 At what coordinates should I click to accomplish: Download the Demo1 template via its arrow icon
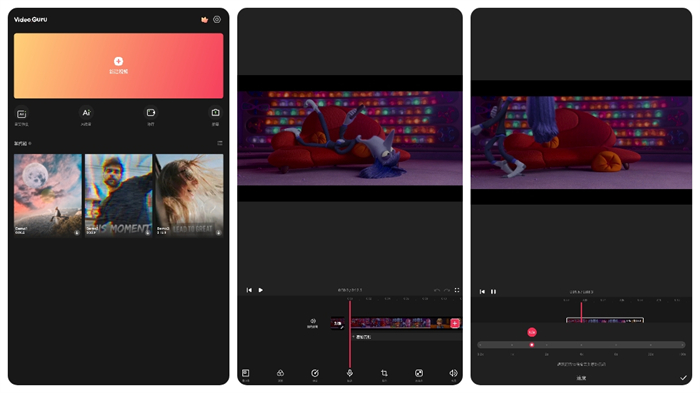76,232
